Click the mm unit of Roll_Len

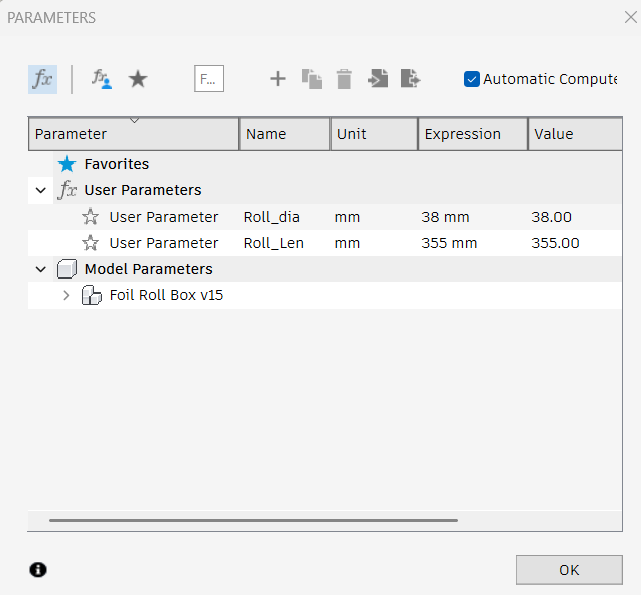tap(347, 243)
